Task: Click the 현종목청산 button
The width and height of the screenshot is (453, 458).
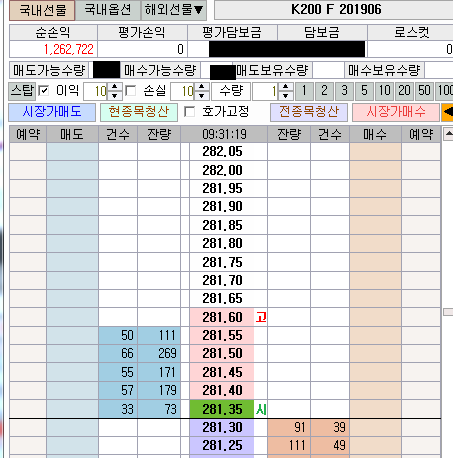Action: tap(139, 112)
